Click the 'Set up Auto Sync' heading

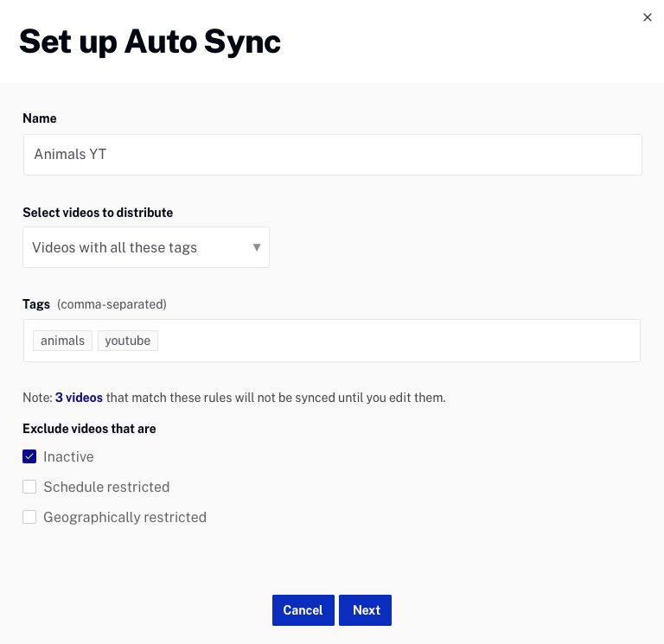[x=150, y=41]
